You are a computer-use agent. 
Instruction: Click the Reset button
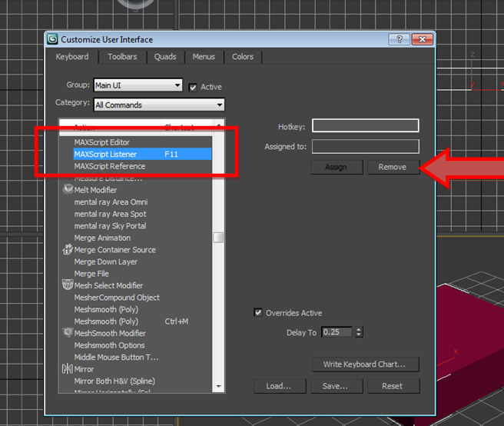point(393,386)
